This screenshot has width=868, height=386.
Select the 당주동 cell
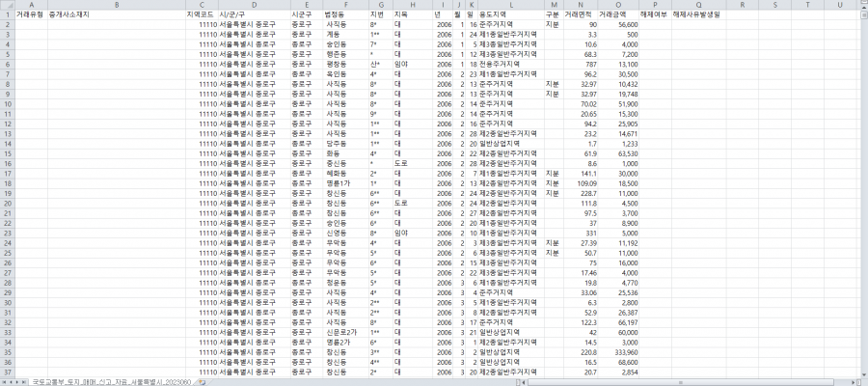click(x=345, y=144)
